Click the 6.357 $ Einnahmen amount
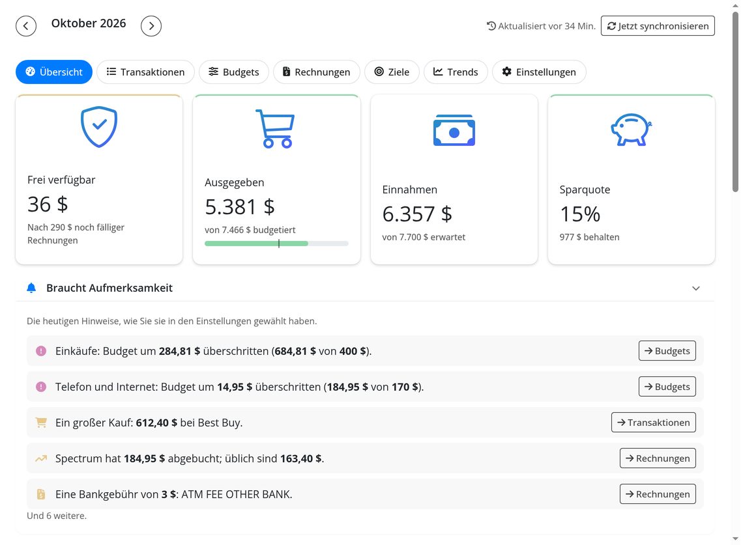 417,214
